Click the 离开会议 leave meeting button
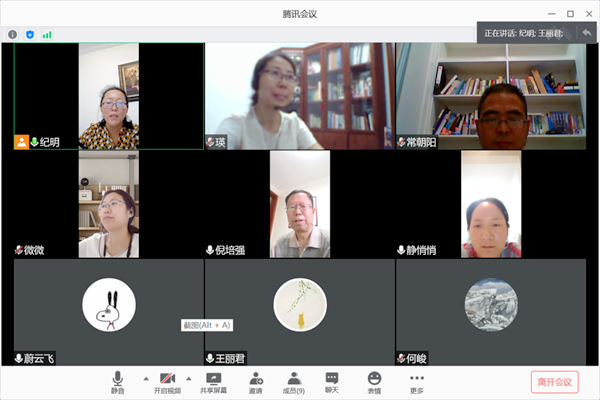600x400 pixels. [554, 381]
